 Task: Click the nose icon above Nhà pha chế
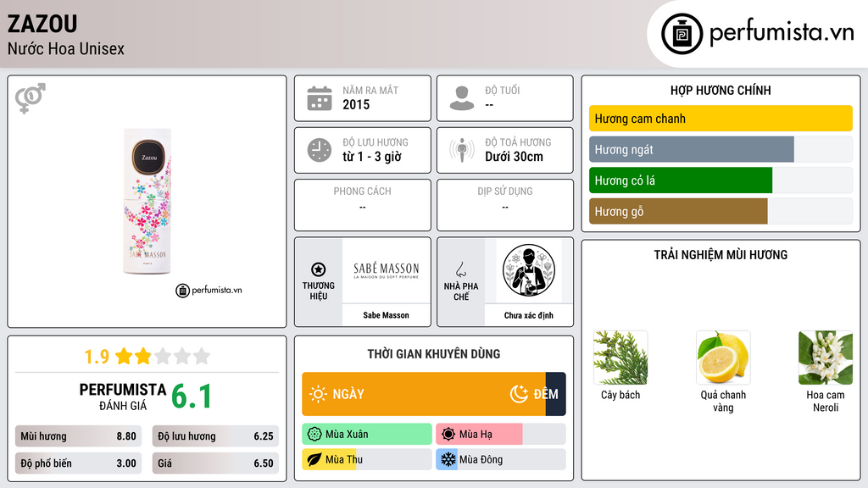click(x=460, y=269)
